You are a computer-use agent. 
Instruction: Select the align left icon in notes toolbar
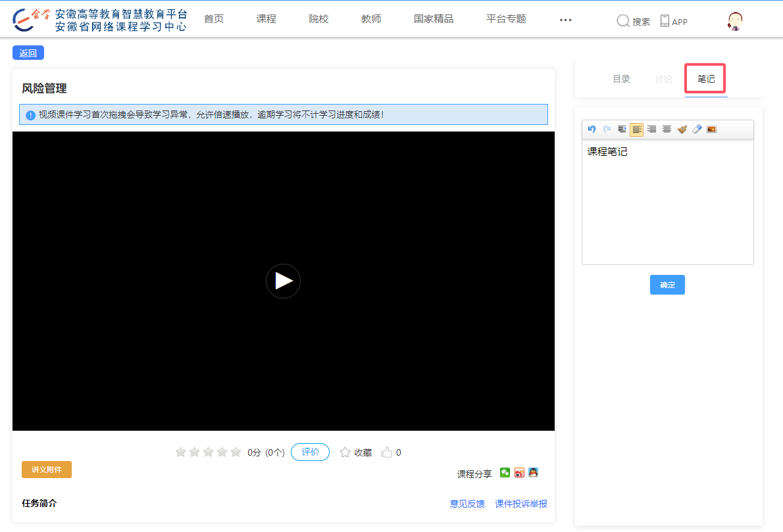636,130
